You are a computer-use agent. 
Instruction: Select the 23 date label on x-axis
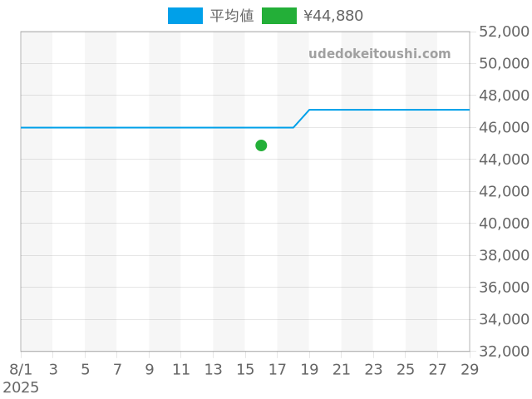[373, 368]
